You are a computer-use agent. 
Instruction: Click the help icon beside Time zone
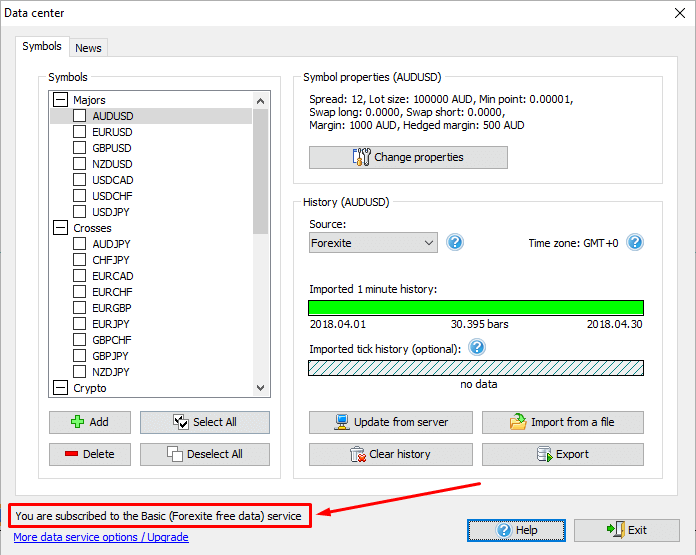pos(634,243)
